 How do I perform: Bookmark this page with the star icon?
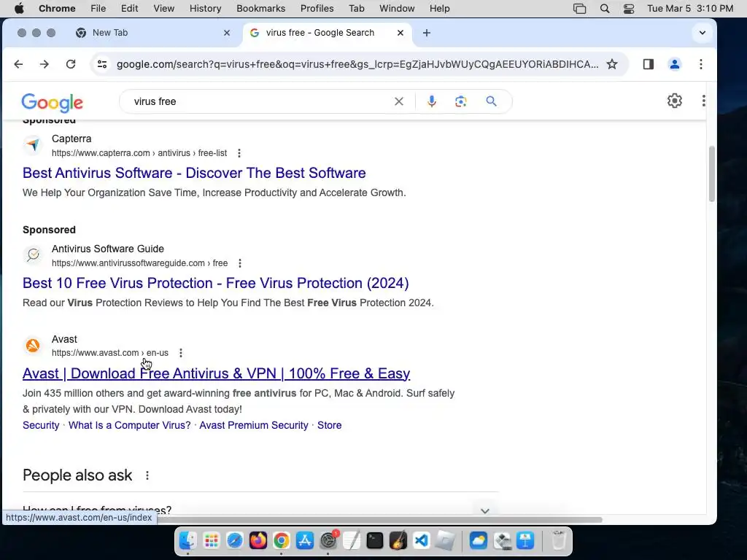click(x=612, y=64)
